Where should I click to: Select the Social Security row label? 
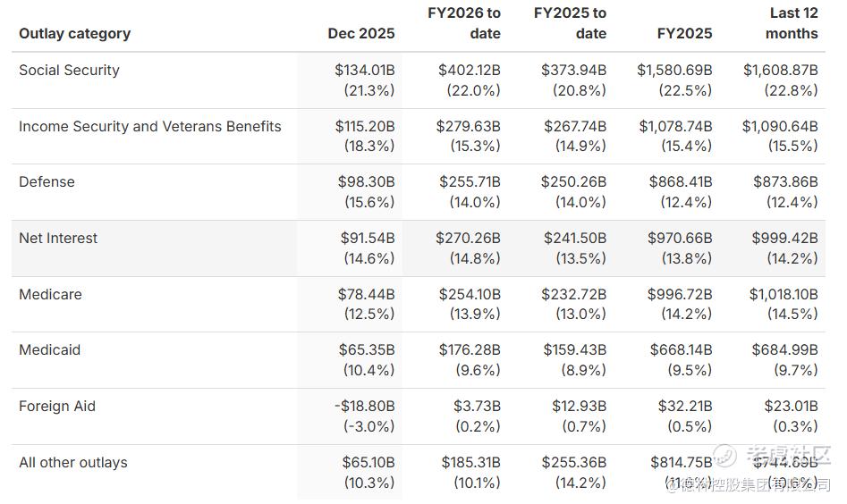pos(69,70)
